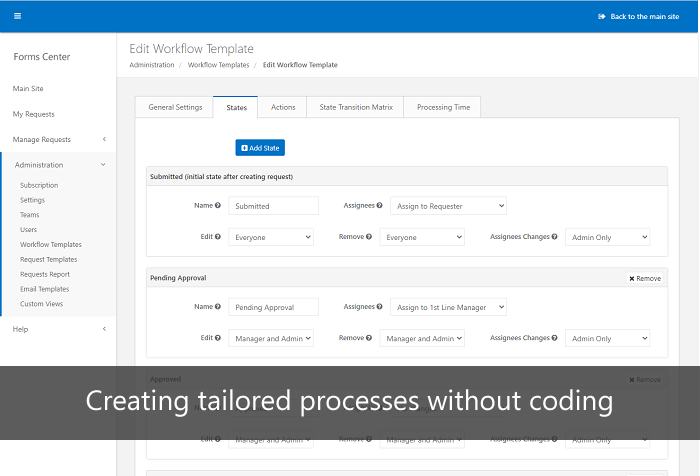Click the Pending Approval panel header
This screenshot has width=700, height=476.
(407, 278)
